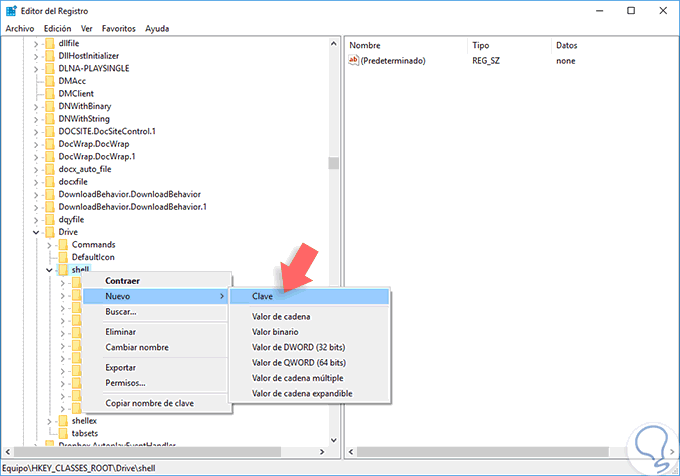Click the (Predeterminado) string value icon

click(x=353, y=61)
